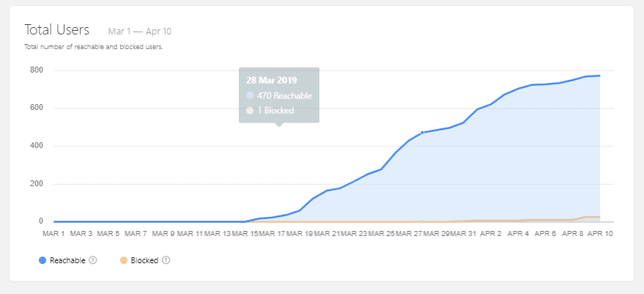Toggle the Blocked series legend label

click(x=145, y=260)
